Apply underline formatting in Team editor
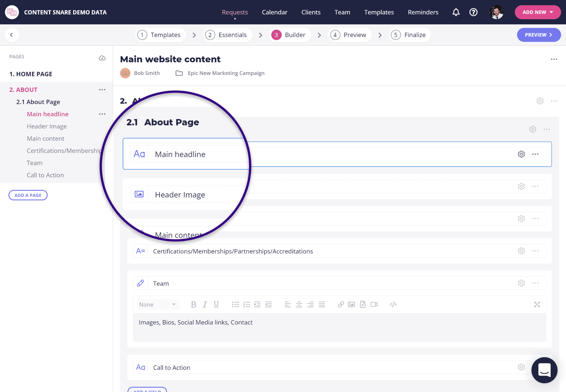The width and height of the screenshot is (566, 392). [x=216, y=304]
